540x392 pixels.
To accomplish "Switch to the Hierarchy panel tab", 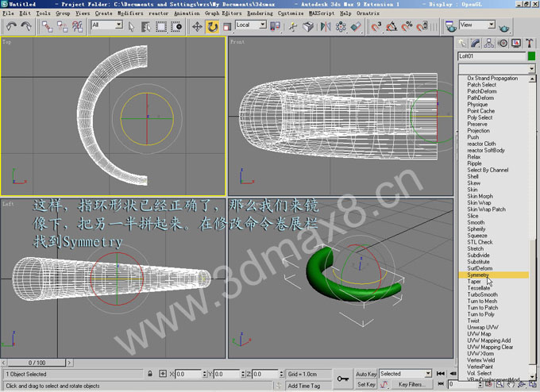I will point(488,44).
